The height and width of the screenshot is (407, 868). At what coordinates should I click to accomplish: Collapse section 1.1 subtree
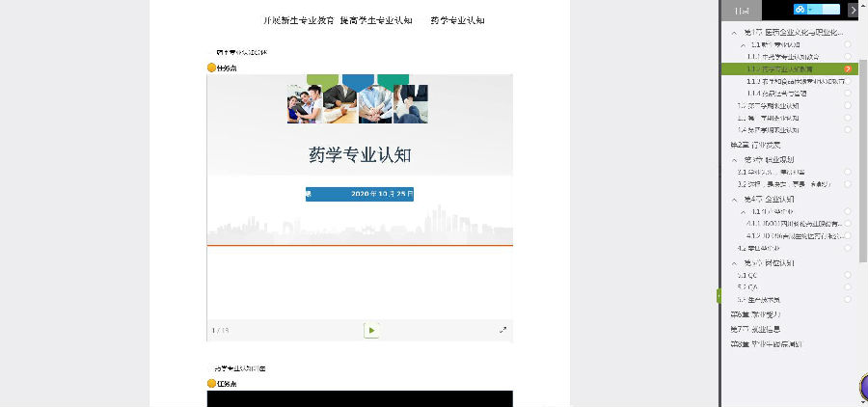coord(744,45)
